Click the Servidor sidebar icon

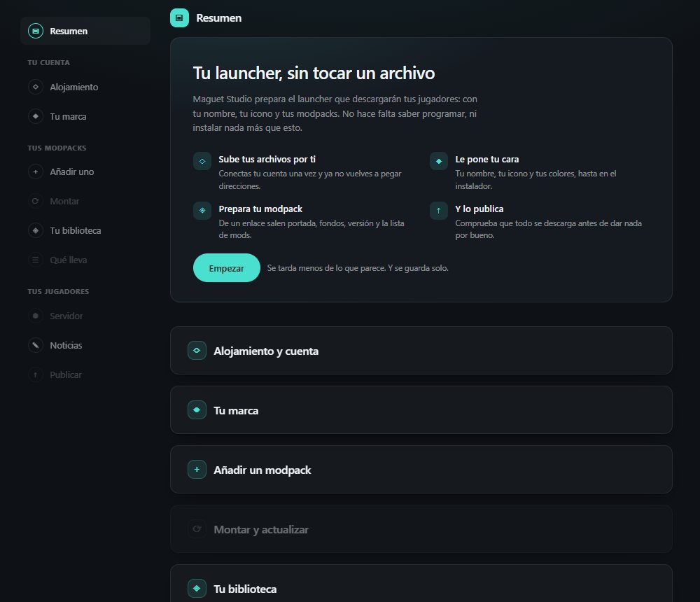click(35, 316)
